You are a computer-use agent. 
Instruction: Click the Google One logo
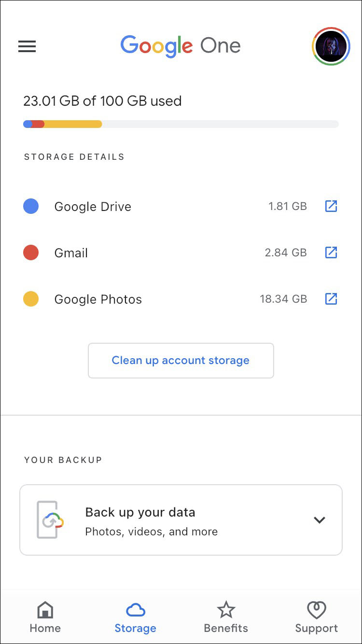click(x=181, y=46)
